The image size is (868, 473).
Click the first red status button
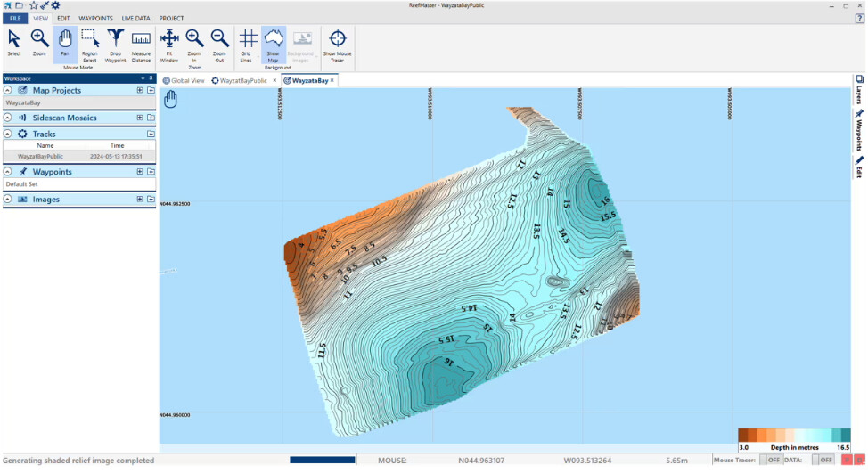coord(847,460)
